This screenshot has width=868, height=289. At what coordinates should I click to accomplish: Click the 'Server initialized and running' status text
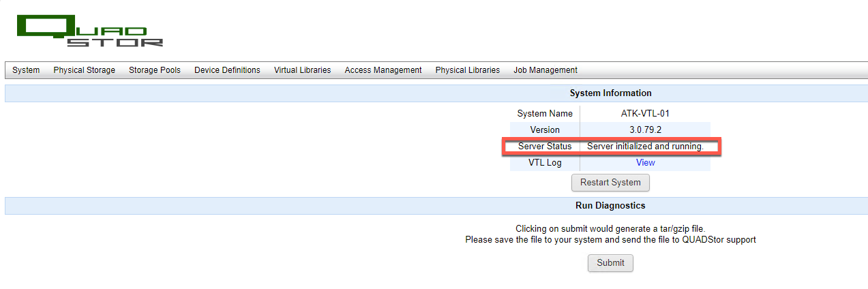pos(645,147)
